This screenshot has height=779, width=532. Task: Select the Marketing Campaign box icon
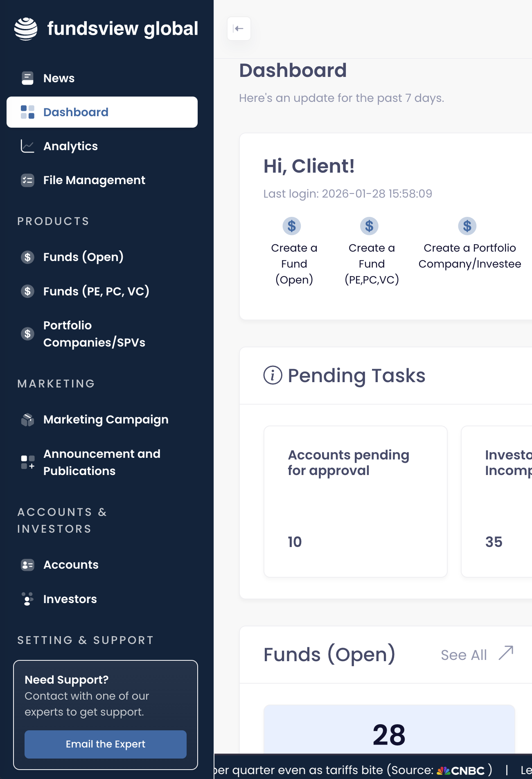27,420
